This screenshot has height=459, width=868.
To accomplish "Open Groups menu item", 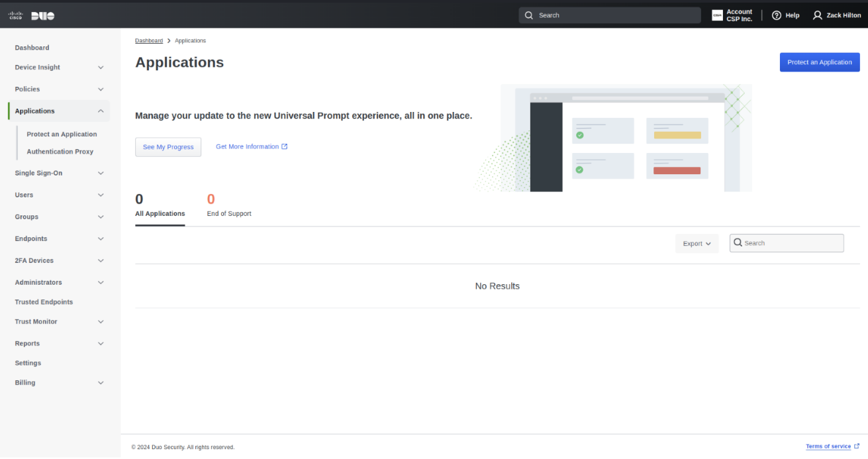I will (x=26, y=217).
